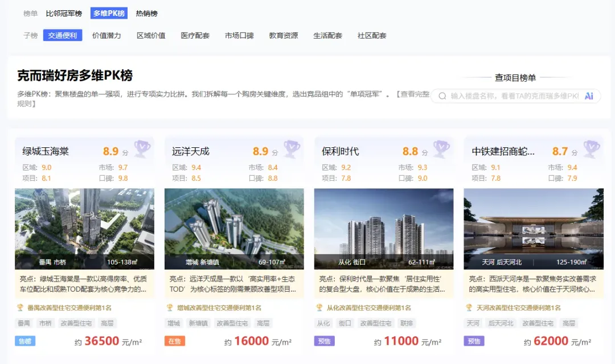This screenshot has width=615, height=364.
Task: Click 改善型住宅 tag on 保利时代 card
Action: click(x=376, y=323)
